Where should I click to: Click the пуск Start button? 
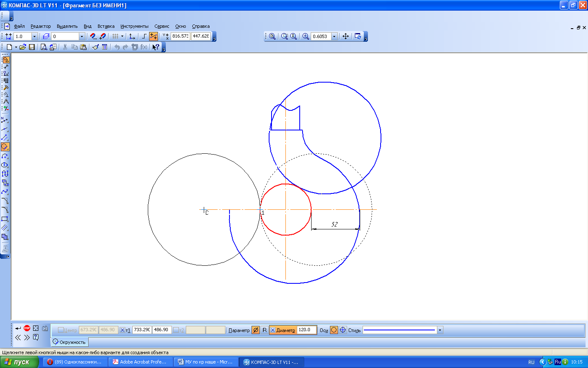coord(19,362)
